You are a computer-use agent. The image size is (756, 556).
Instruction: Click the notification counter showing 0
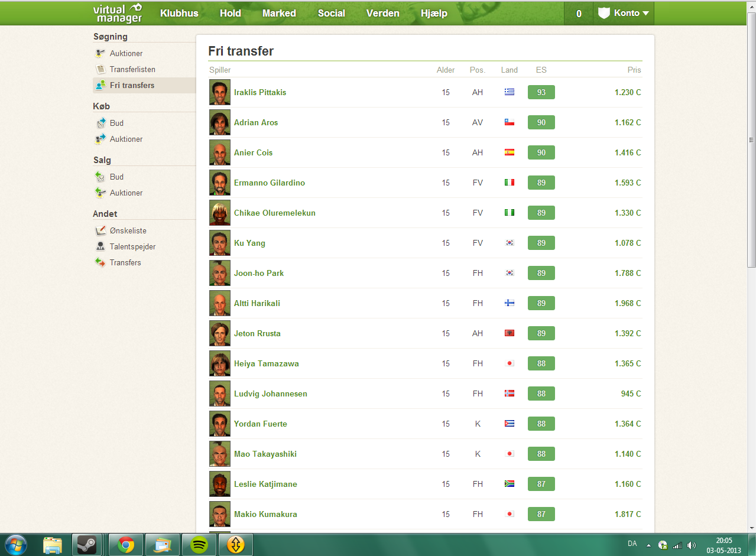[x=579, y=14]
